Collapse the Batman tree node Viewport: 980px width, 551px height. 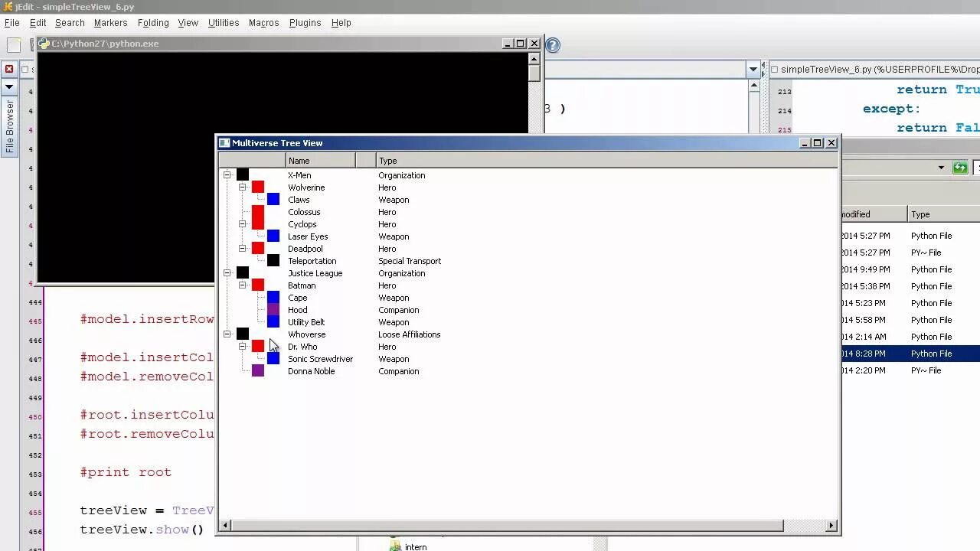(243, 285)
